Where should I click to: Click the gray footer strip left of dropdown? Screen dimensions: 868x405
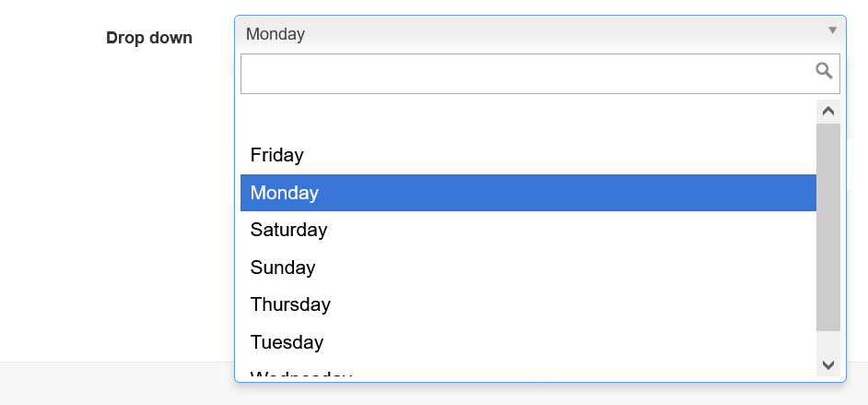tap(117, 384)
